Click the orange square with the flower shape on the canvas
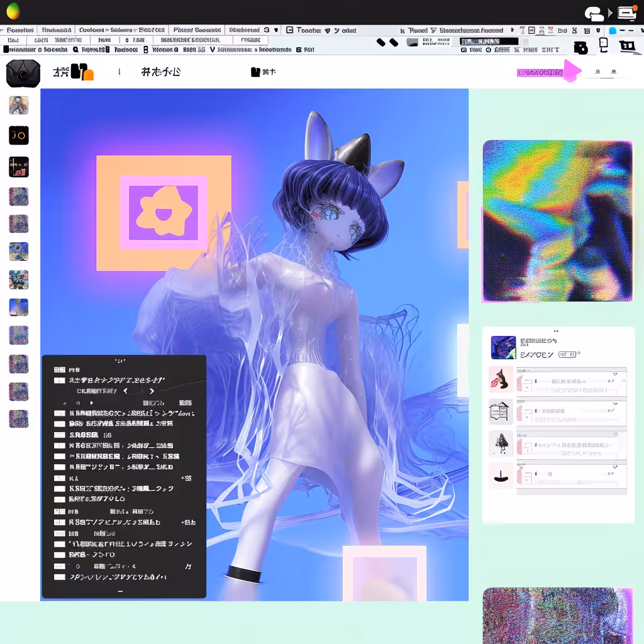This screenshot has height=644, width=644. pyautogui.click(x=164, y=213)
